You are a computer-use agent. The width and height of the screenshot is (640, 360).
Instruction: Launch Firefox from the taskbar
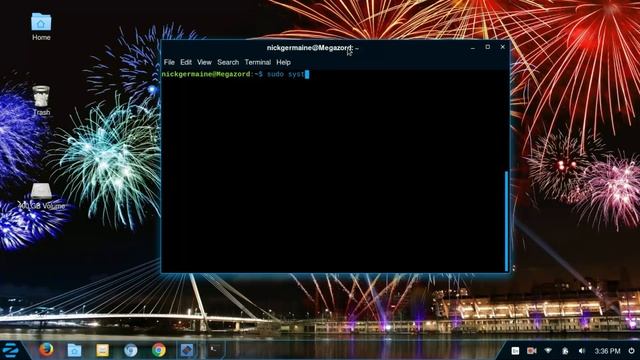click(46, 350)
